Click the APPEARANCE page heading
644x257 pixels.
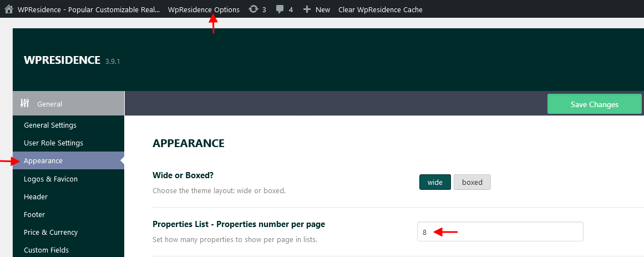[x=189, y=143]
